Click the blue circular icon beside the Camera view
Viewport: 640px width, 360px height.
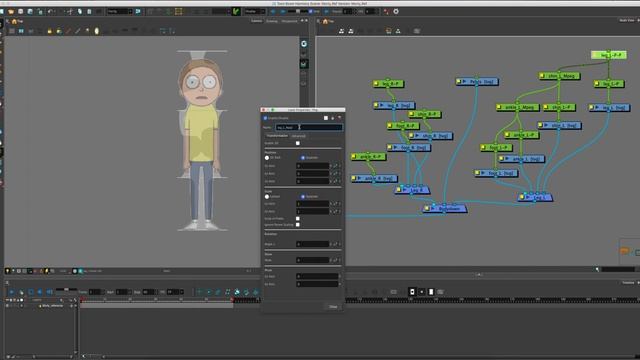304,44
